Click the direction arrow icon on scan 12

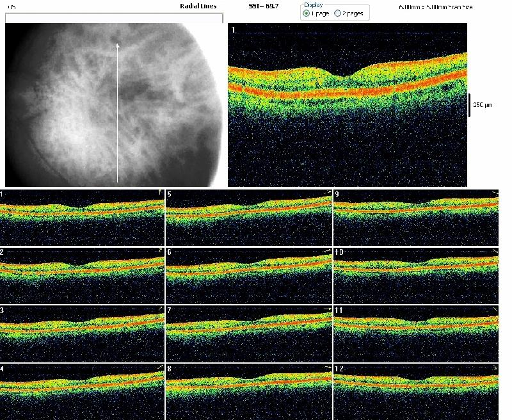point(495,368)
